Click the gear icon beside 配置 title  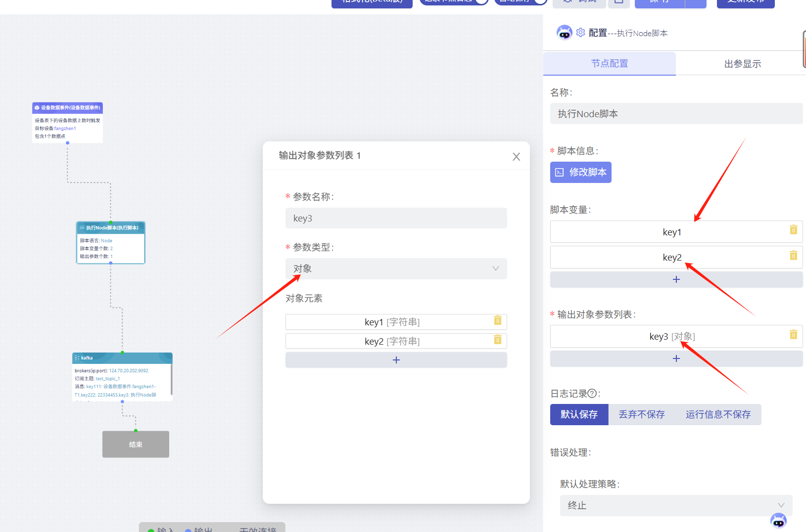580,33
